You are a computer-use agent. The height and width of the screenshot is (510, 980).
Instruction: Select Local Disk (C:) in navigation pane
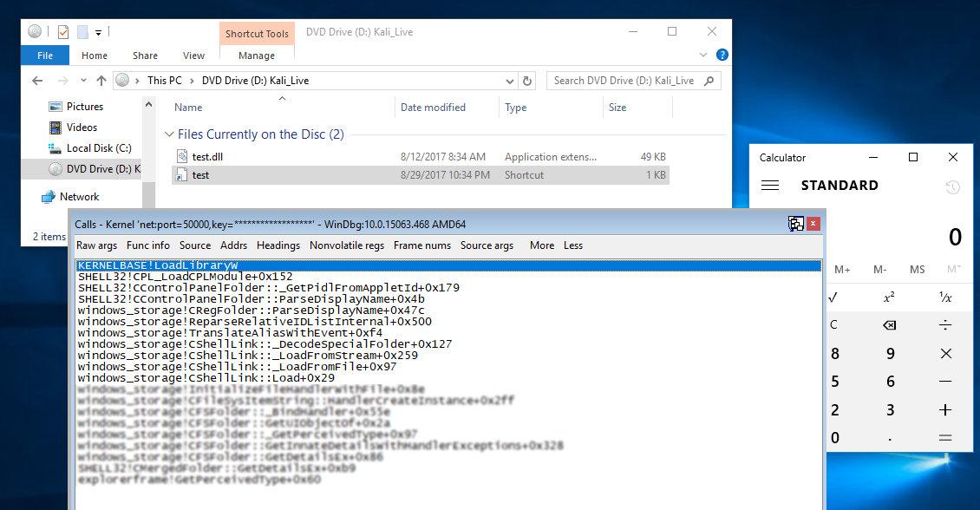point(99,148)
